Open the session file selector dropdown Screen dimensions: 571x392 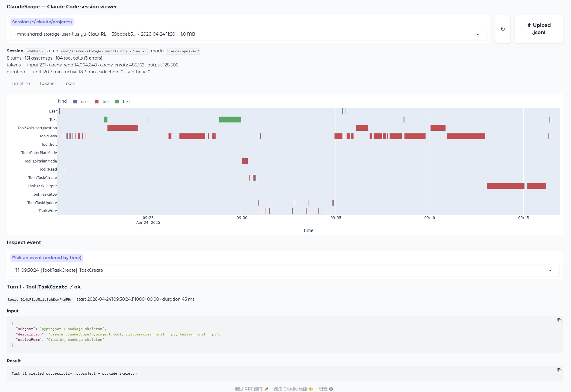pyautogui.click(x=478, y=34)
